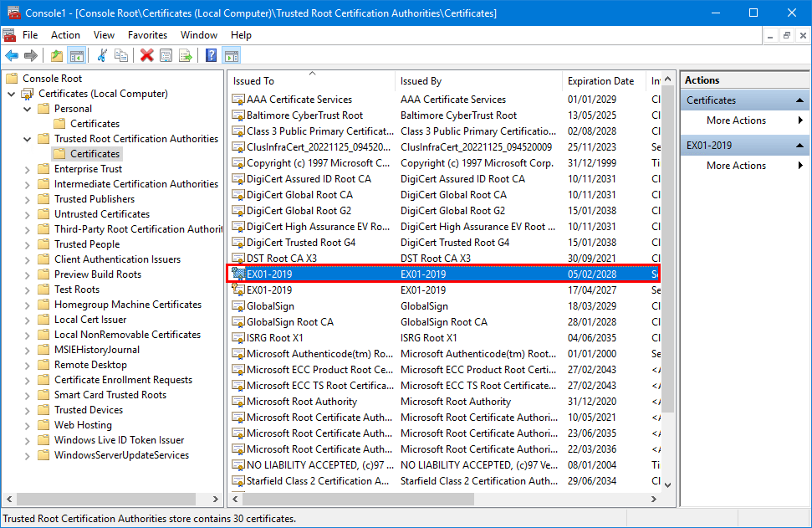Click the Cut scissors icon
Viewport: 812px width, 528px height.
pyautogui.click(x=103, y=55)
